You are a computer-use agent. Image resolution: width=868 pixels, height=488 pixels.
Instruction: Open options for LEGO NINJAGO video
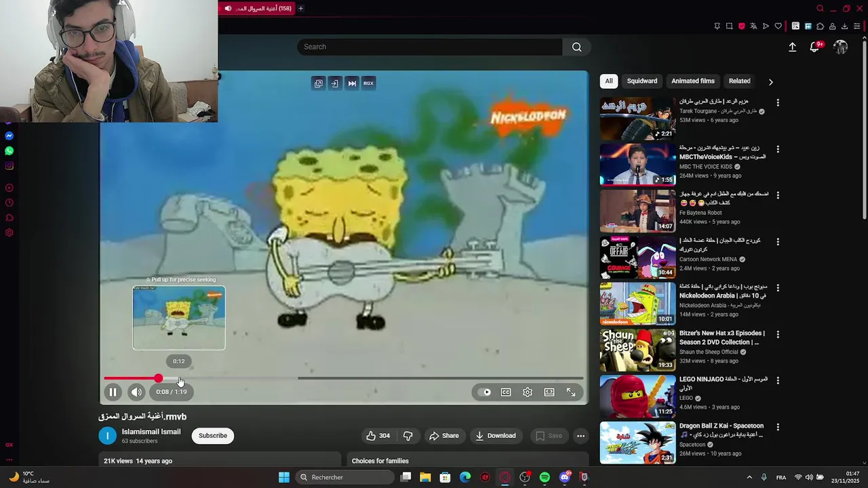778,380
